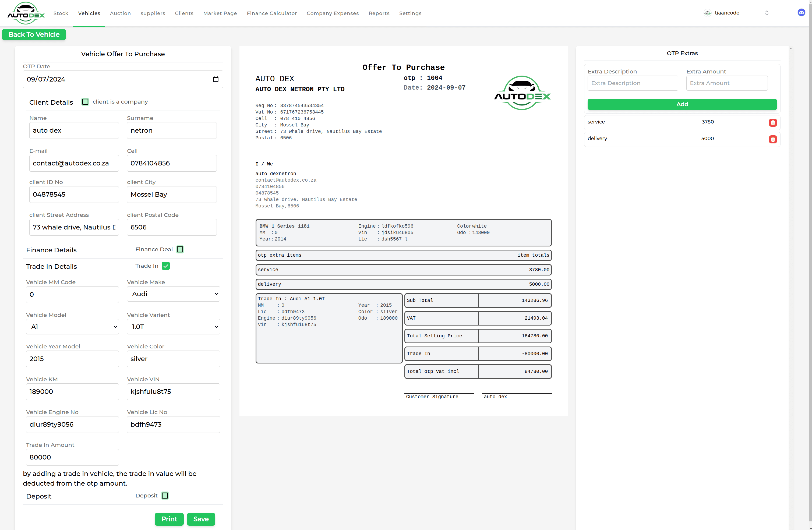The width and height of the screenshot is (812, 530).
Task: Focus the Vehicle VIN field
Action: click(x=173, y=391)
